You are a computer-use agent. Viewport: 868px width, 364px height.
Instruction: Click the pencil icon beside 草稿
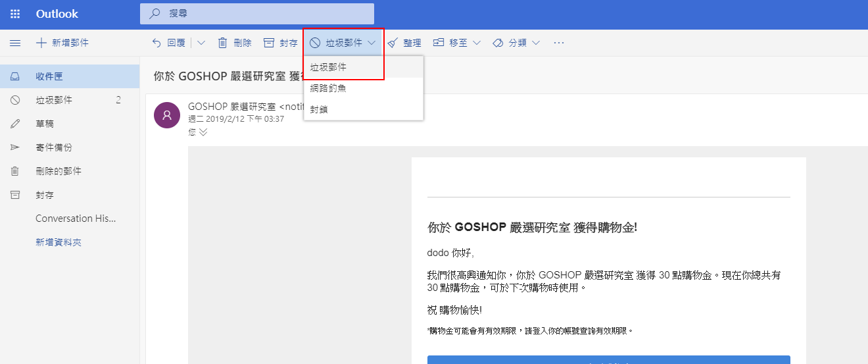point(15,124)
